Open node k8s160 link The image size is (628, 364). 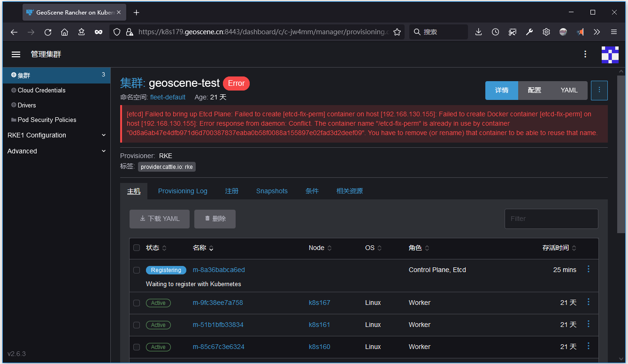pyautogui.click(x=320, y=347)
